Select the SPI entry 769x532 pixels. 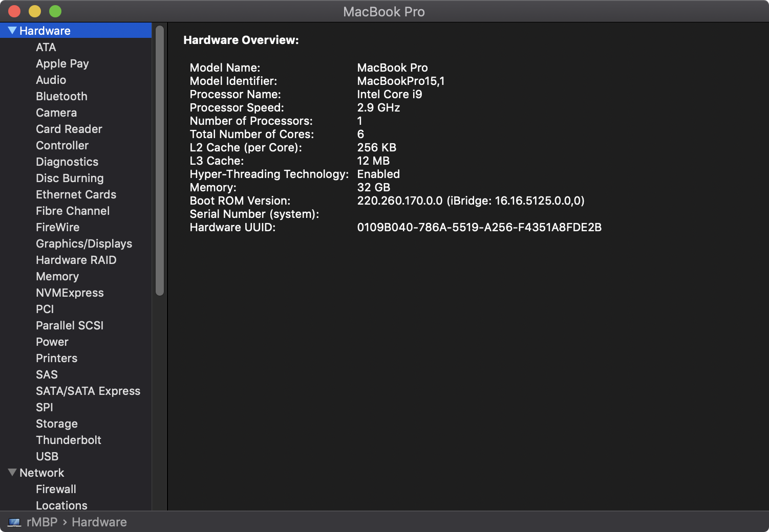45,407
